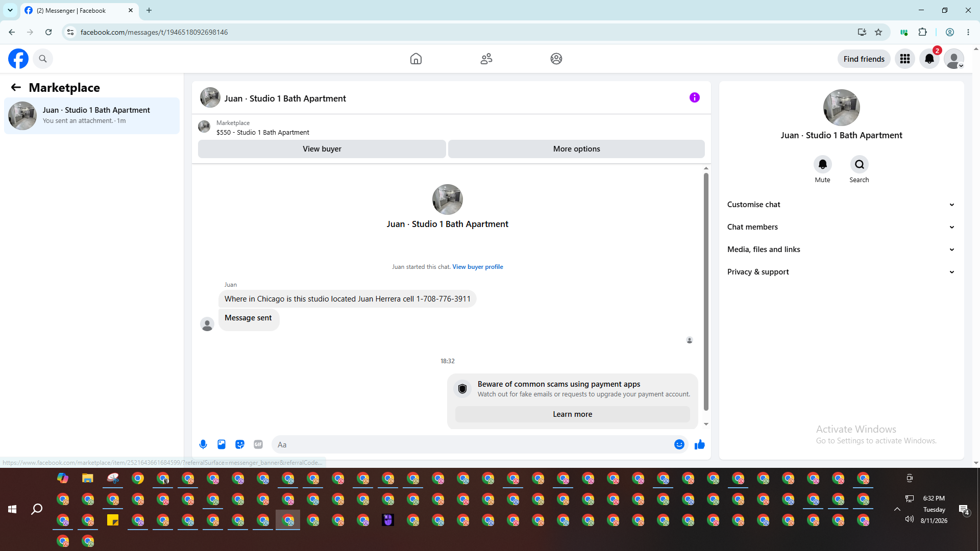Open Sticky Notes from the taskbar
The height and width of the screenshot is (551, 980).
pos(113,520)
